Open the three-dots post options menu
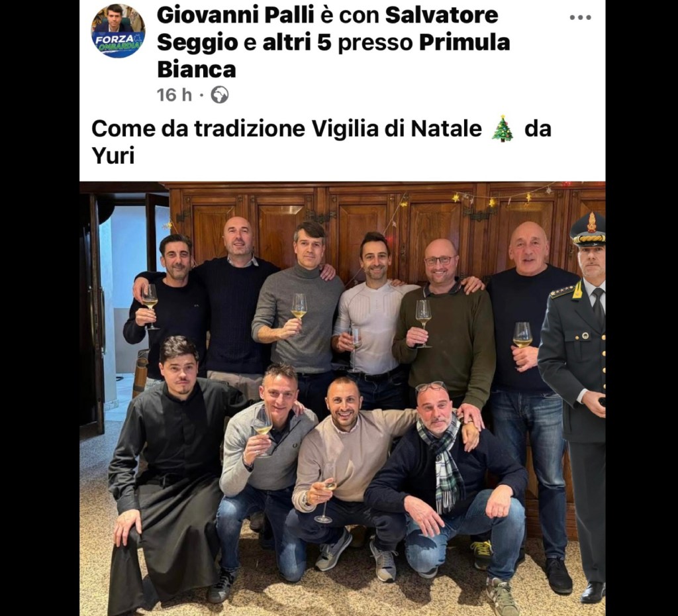Image resolution: width=678 pixels, height=616 pixels. 580,17
